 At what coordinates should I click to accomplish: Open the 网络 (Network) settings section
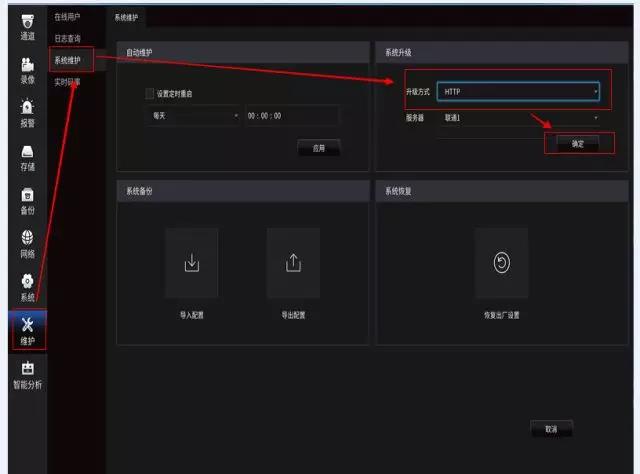[27, 244]
